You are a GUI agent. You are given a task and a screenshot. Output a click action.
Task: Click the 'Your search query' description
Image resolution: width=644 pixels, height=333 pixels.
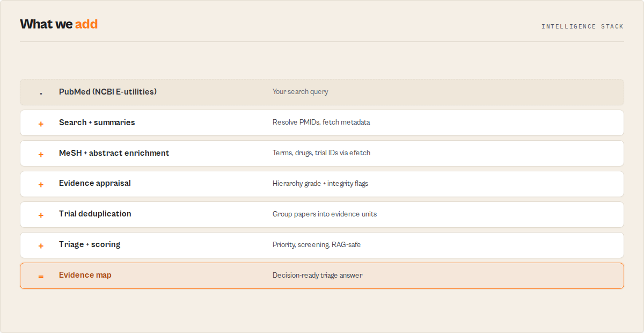(301, 92)
